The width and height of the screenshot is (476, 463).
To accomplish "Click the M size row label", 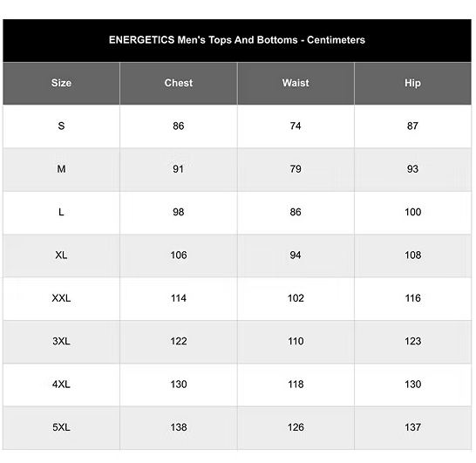I will [x=61, y=169].
